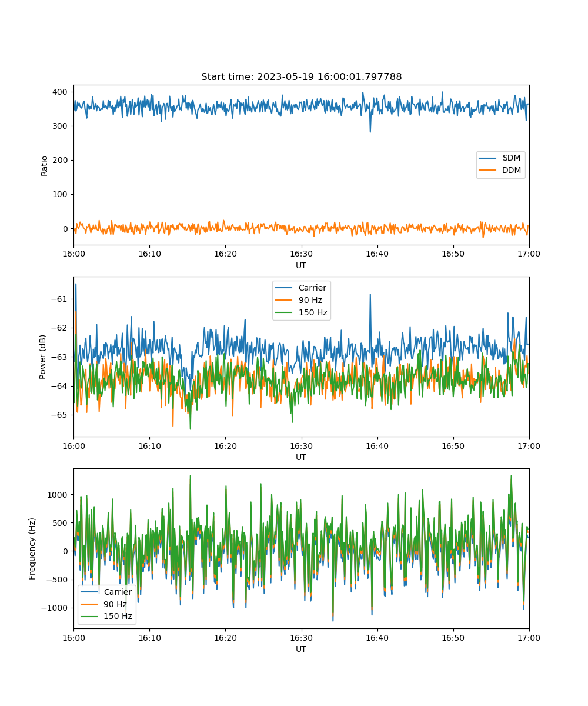Click the 500 tick on the Frequency axis
Image resolution: width=588 pixels, height=706 pixels.
coord(61,523)
